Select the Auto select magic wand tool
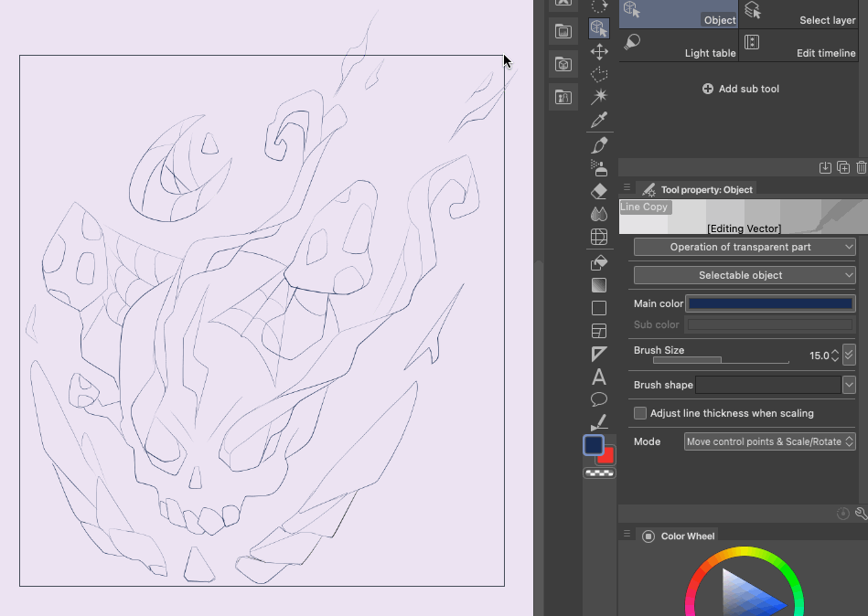868x616 pixels. coord(599,96)
